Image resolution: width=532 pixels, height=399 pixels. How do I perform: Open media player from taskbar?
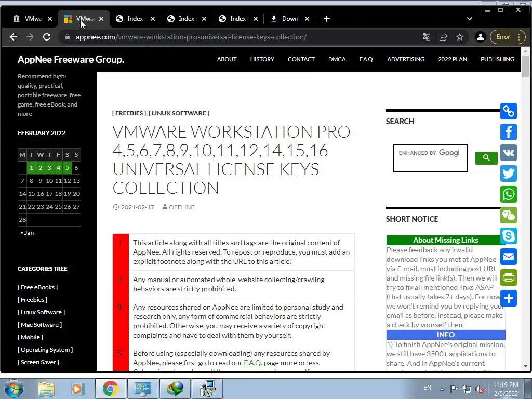77,389
